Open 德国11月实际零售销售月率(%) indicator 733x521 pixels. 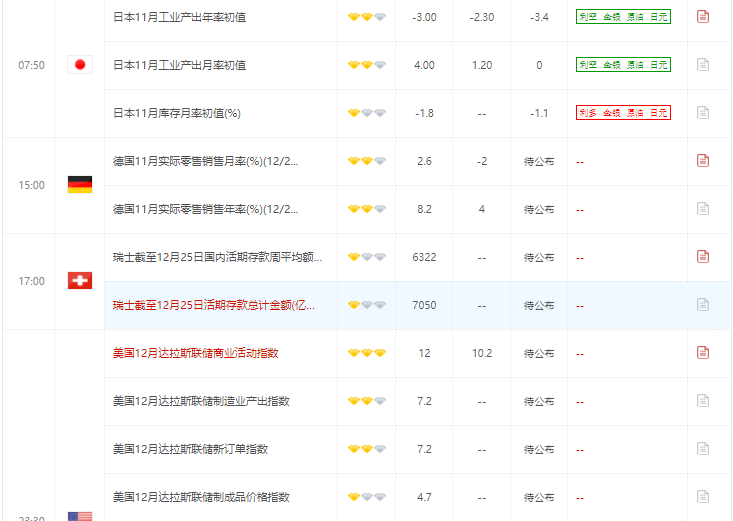click(205, 161)
